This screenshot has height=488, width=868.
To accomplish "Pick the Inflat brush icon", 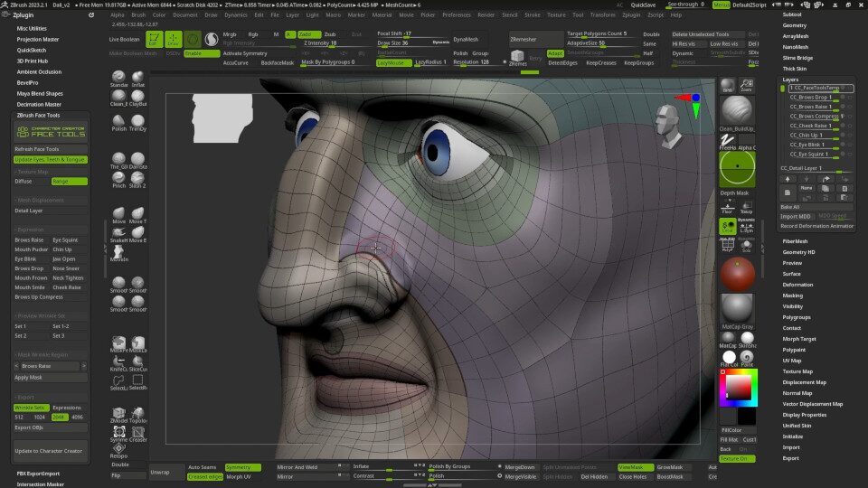I will (137, 77).
